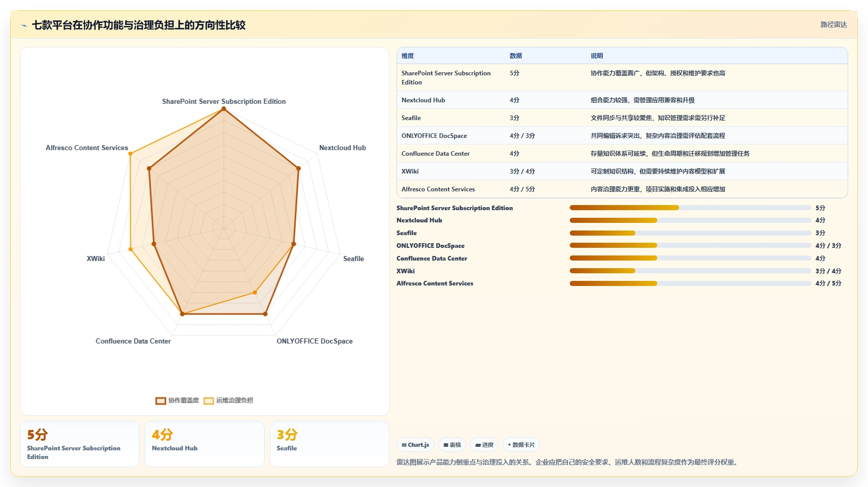Click the description 组合能力较强，需管理应用兼容和升级
This screenshot has width=868, height=487.
click(642, 100)
